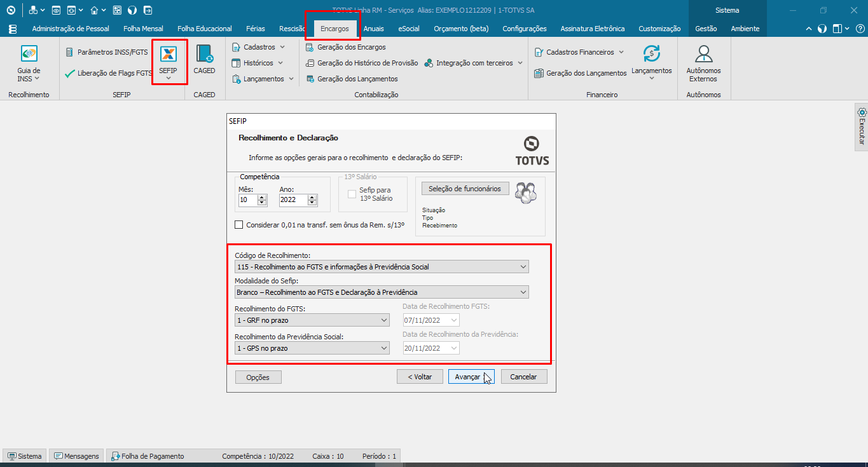Click the exit door icon in title bar
Screen dimensions: 868x467
[148, 10]
